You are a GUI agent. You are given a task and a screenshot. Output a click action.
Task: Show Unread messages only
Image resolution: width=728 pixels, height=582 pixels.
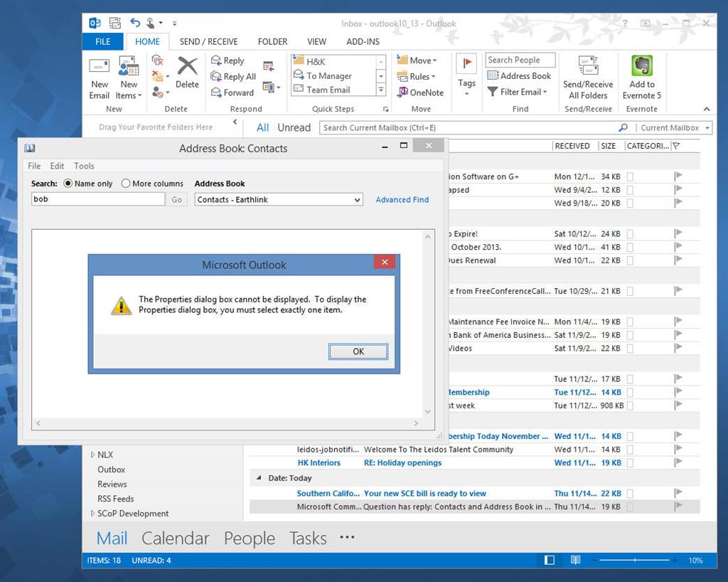pos(294,128)
